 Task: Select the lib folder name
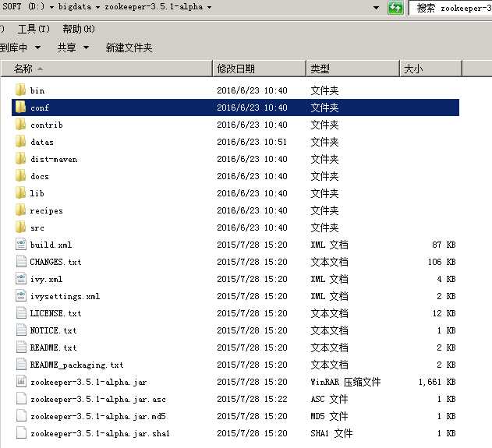coord(37,193)
